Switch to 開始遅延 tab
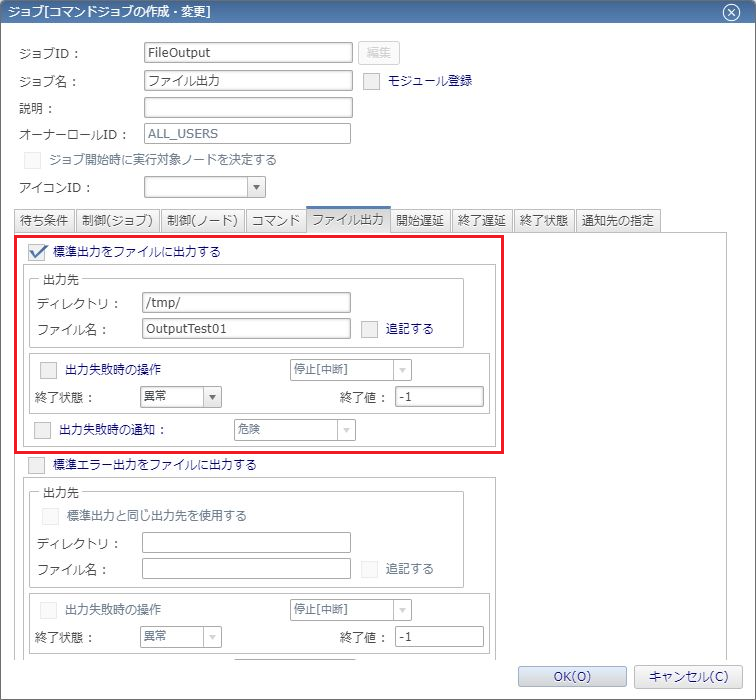The height and width of the screenshot is (700, 756). point(420,221)
